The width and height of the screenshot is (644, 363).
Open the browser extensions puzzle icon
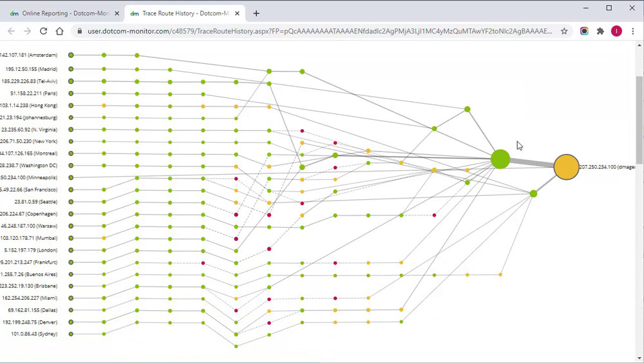600,31
